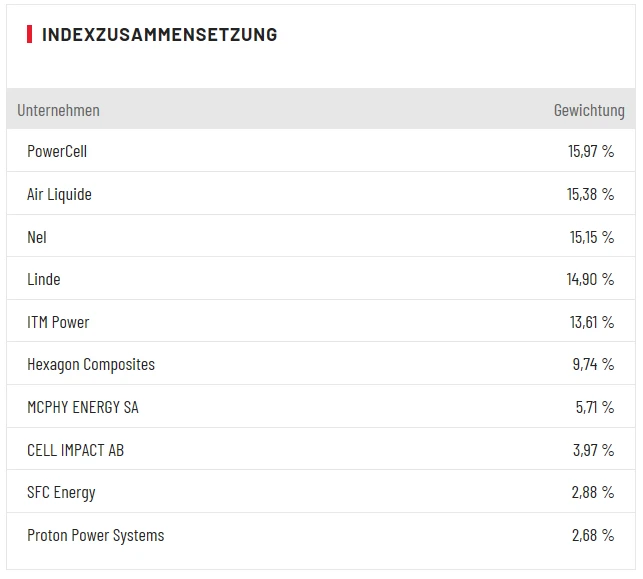
Task: Click the MCPHY ENERGY SA entry
Action: point(83,407)
